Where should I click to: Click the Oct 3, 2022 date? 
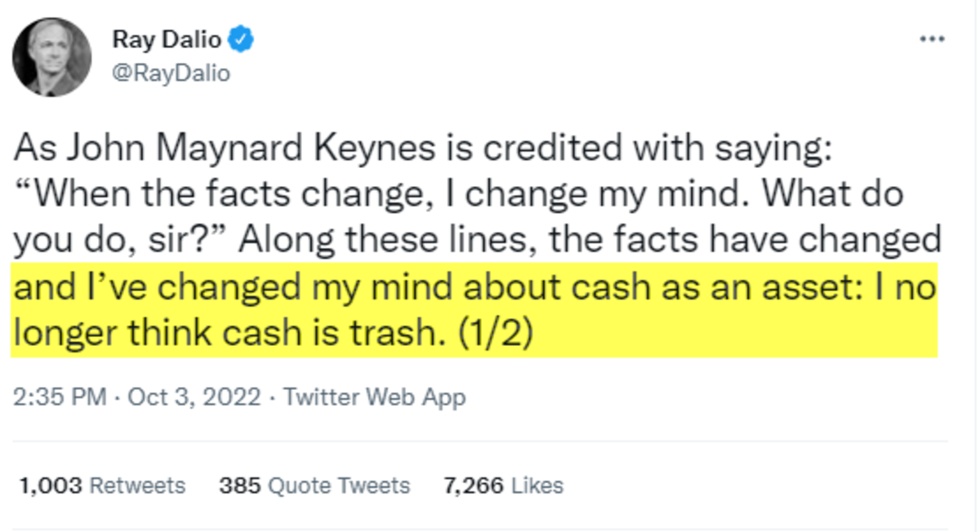(x=194, y=397)
